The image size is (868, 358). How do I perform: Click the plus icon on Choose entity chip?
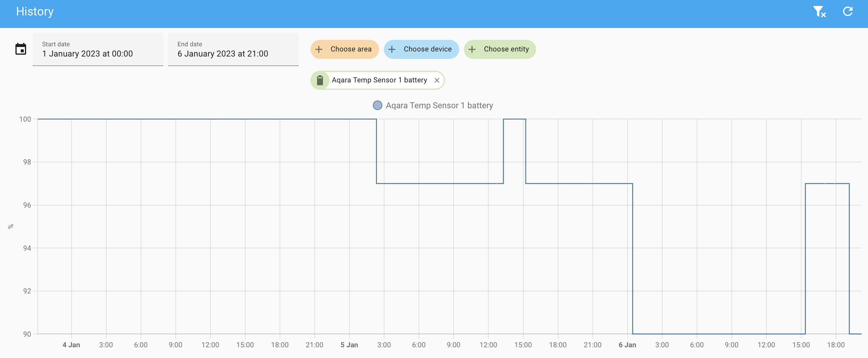[x=472, y=49]
